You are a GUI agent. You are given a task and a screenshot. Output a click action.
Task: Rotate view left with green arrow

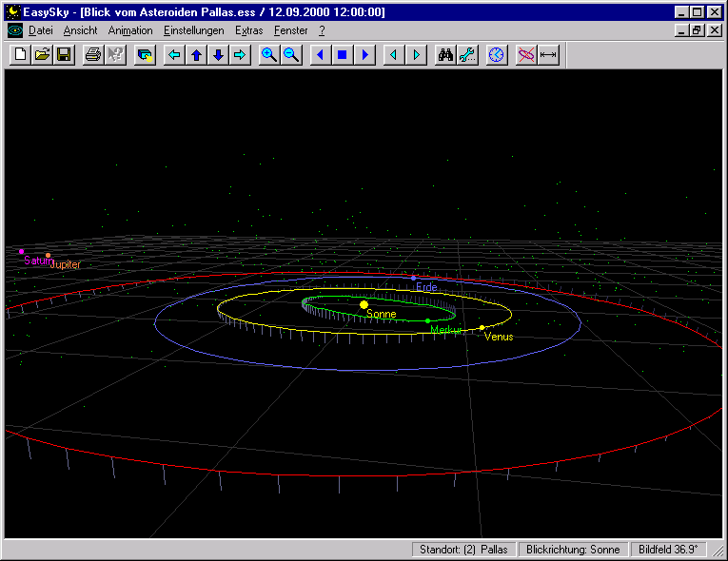tap(174, 55)
